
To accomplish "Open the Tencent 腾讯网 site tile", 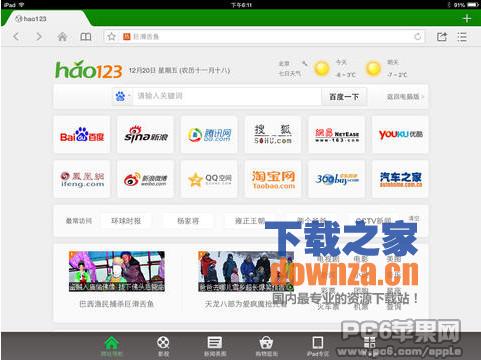I will coord(209,135).
